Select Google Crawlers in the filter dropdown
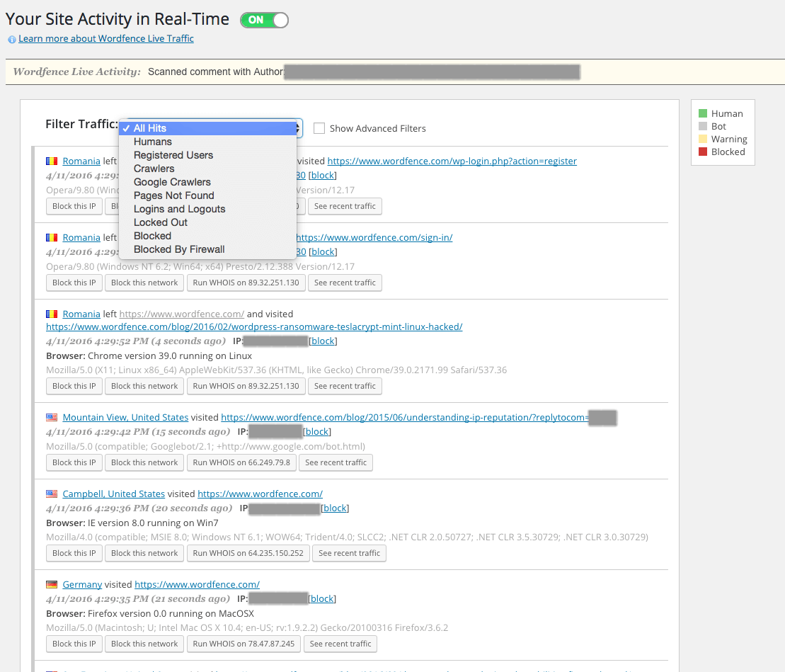The width and height of the screenshot is (785, 672). [172, 182]
